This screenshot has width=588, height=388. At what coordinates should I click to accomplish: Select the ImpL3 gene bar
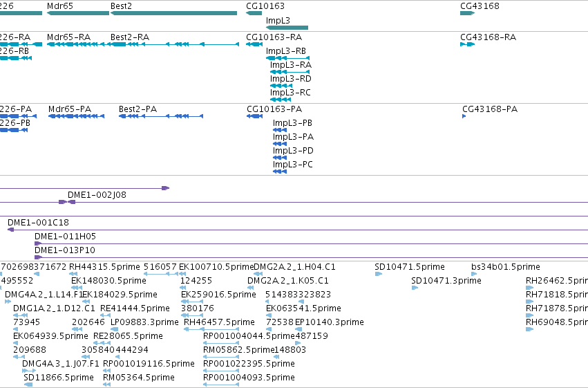coord(287,28)
